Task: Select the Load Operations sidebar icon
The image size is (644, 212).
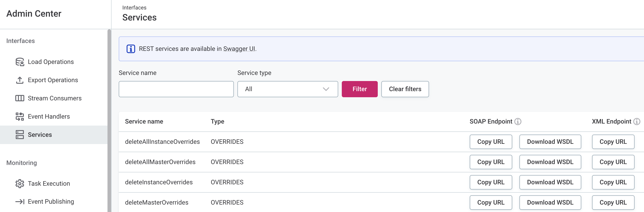Action: pos(20,62)
